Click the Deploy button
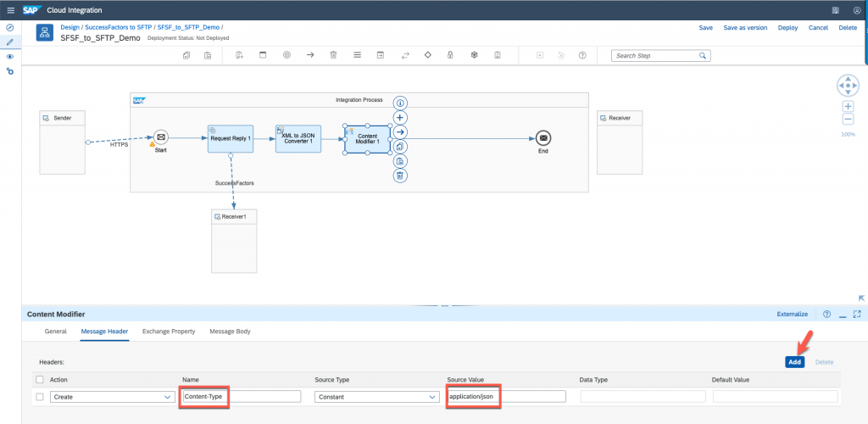 (x=787, y=28)
